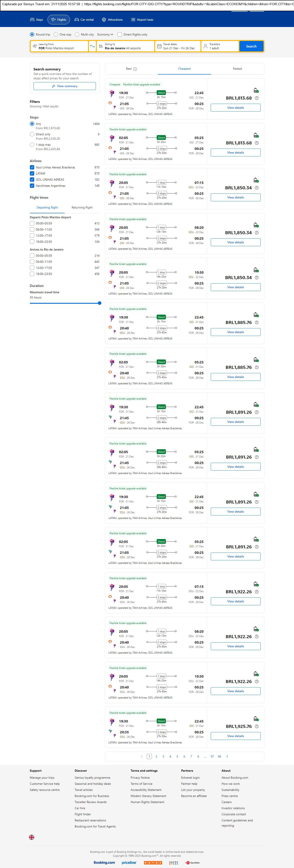
Task: Switch to the Fastest sorting tab
Action: point(237,69)
